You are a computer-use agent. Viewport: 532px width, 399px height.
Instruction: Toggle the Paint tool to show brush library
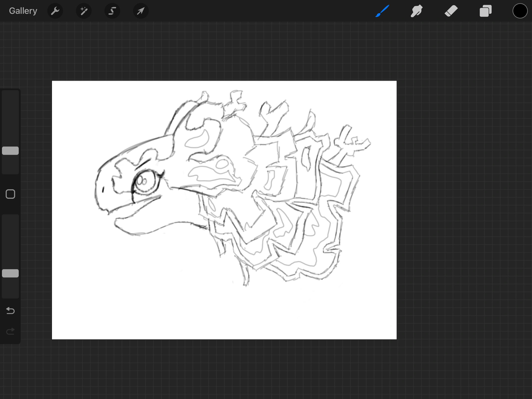click(x=382, y=11)
